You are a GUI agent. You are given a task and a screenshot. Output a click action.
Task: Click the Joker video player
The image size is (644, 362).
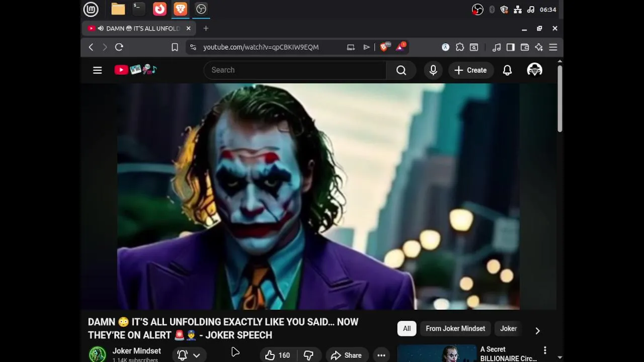click(318, 196)
